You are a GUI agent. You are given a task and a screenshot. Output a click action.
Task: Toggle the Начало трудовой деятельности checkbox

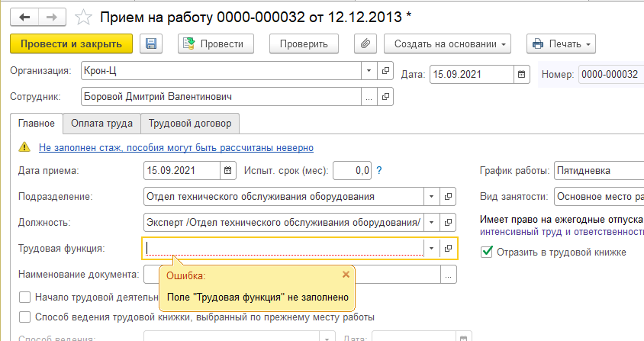(x=25, y=297)
